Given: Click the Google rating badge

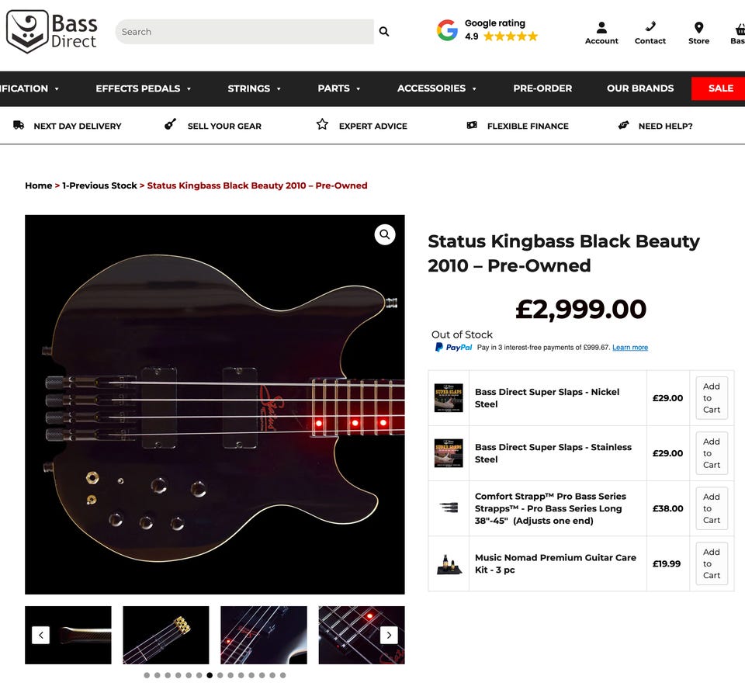Looking at the screenshot, I should point(487,30).
